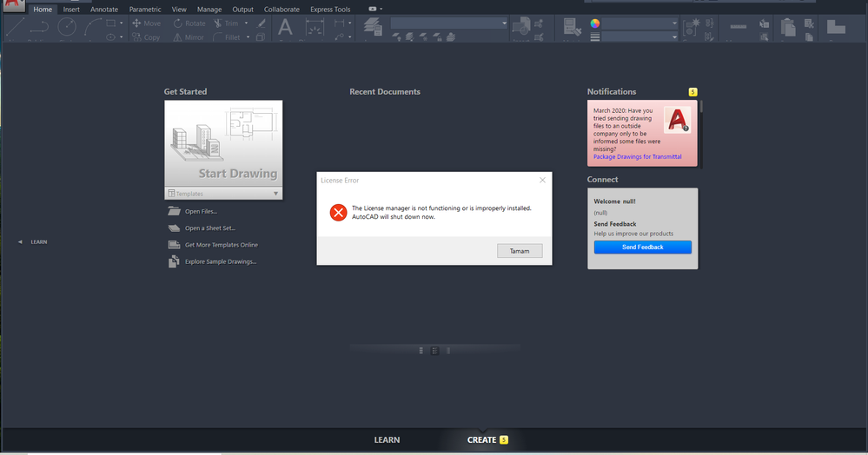Expand the Rectangle tool dropdown arrow
The height and width of the screenshot is (455, 868).
tap(122, 23)
